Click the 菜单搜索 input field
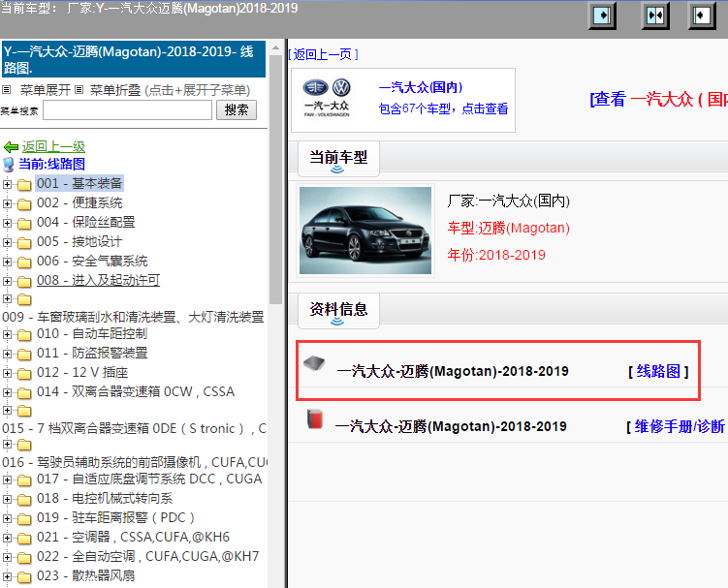This screenshot has width=728, height=588. (x=128, y=110)
